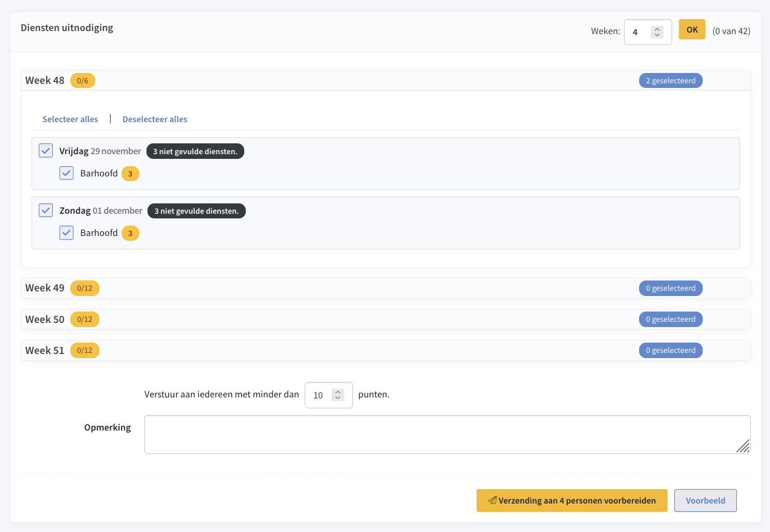Click the Weken number input field
The image size is (770, 532).
tap(648, 32)
